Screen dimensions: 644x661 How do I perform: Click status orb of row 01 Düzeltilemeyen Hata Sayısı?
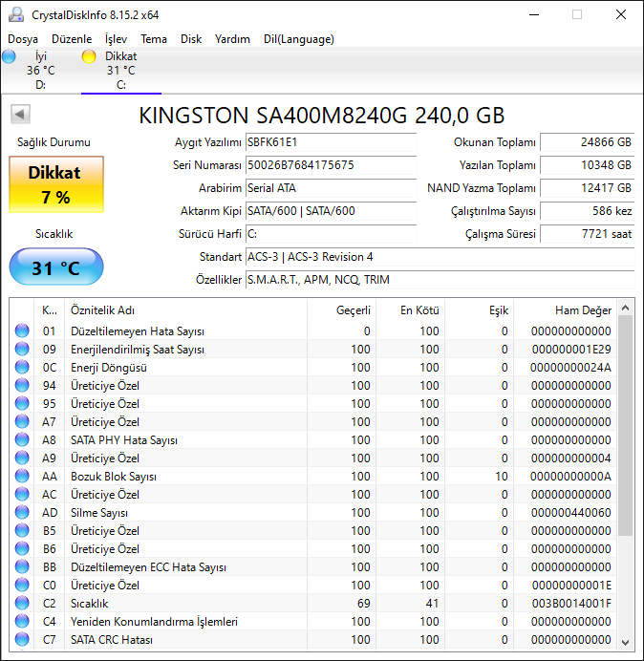pyautogui.click(x=22, y=330)
